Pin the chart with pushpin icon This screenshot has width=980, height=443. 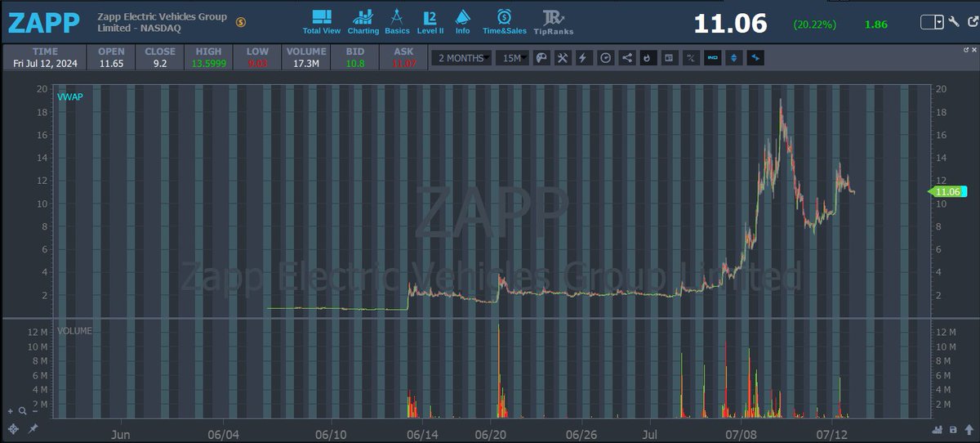(33, 428)
